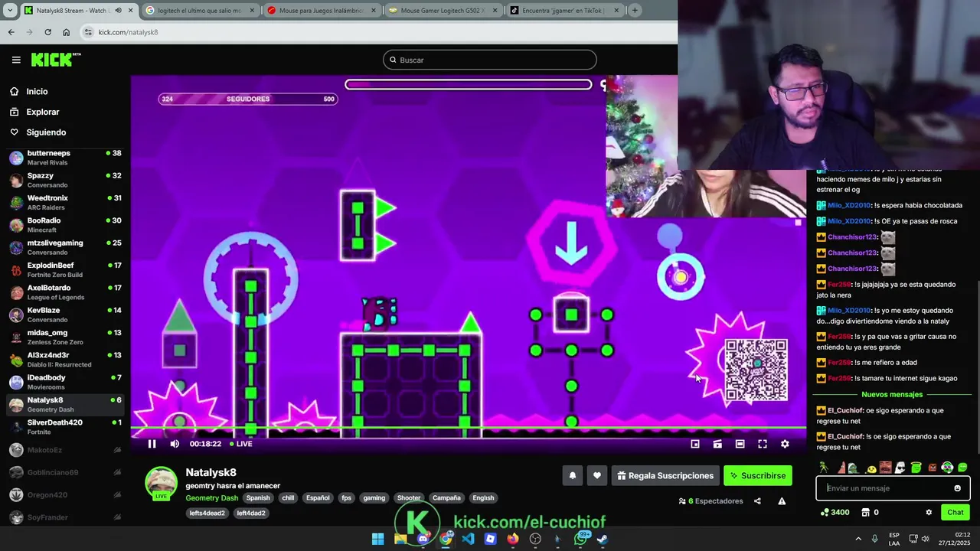Click the Geometry Dash category link
The width and height of the screenshot is (980, 551).
(x=212, y=498)
